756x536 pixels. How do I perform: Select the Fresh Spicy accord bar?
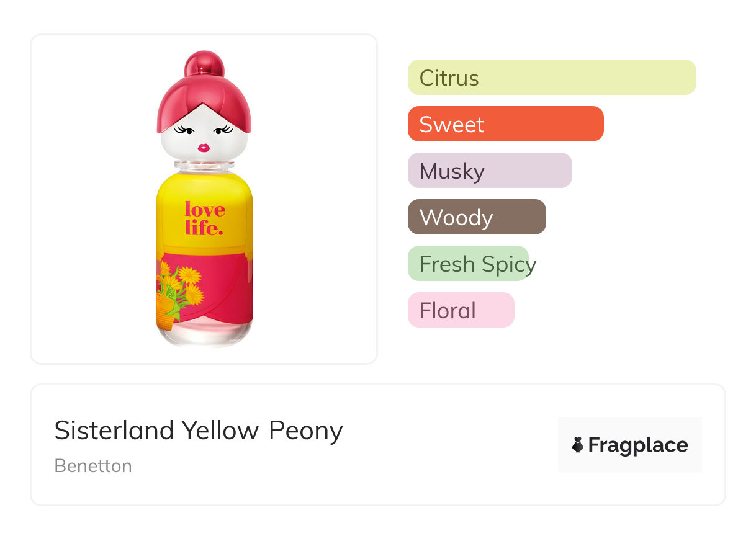pyautogui.click(x=469, y=264)
